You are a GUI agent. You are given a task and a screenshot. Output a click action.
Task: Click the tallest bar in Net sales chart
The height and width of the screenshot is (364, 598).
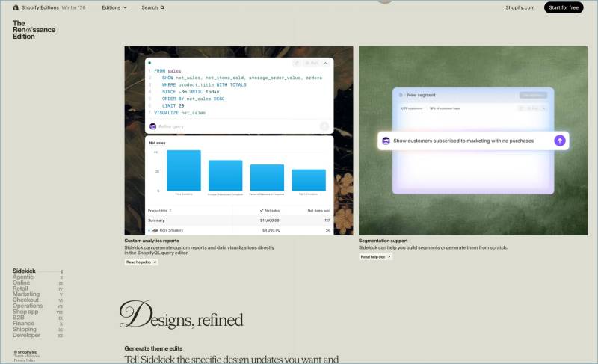(x=183, y=170)
